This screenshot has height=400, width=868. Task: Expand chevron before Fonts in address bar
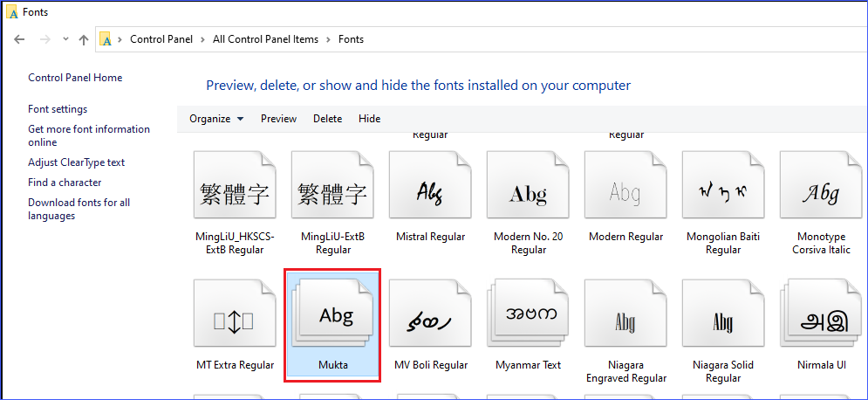pyautogui.click(x=328, y=39)
